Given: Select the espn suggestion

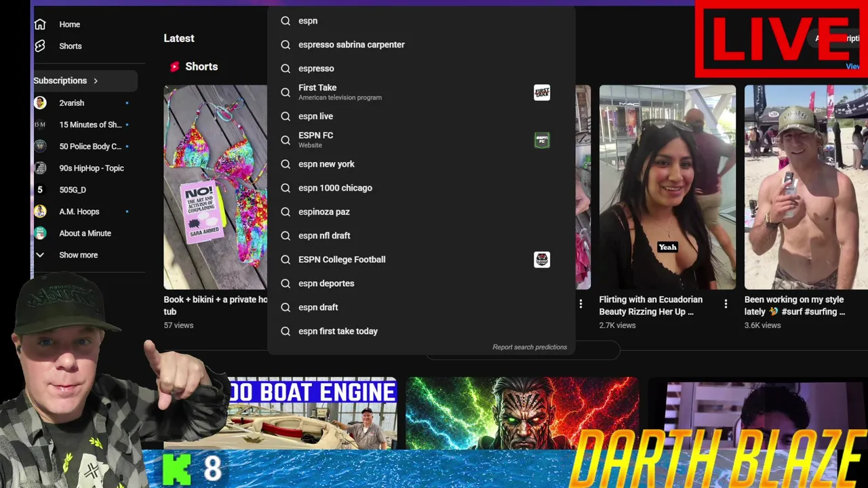Looking at the screenshot, I should pyautogui.click(x=421, y=21).
